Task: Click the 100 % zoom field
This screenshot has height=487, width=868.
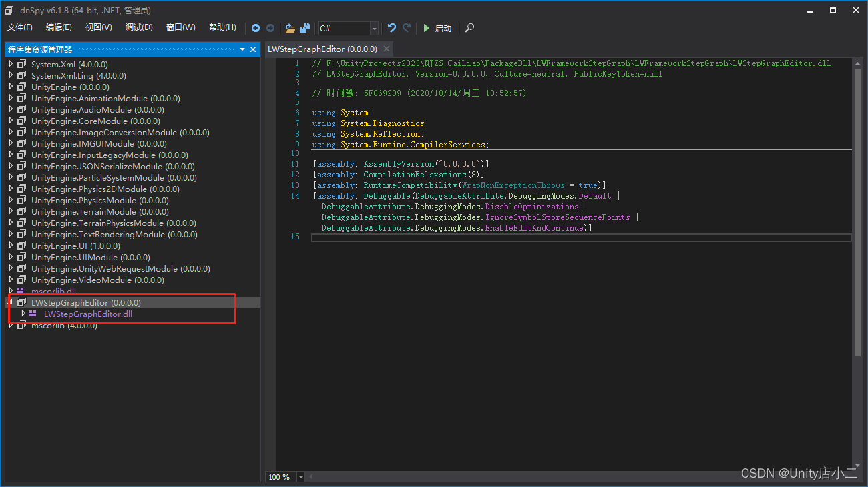Action: 280,476
